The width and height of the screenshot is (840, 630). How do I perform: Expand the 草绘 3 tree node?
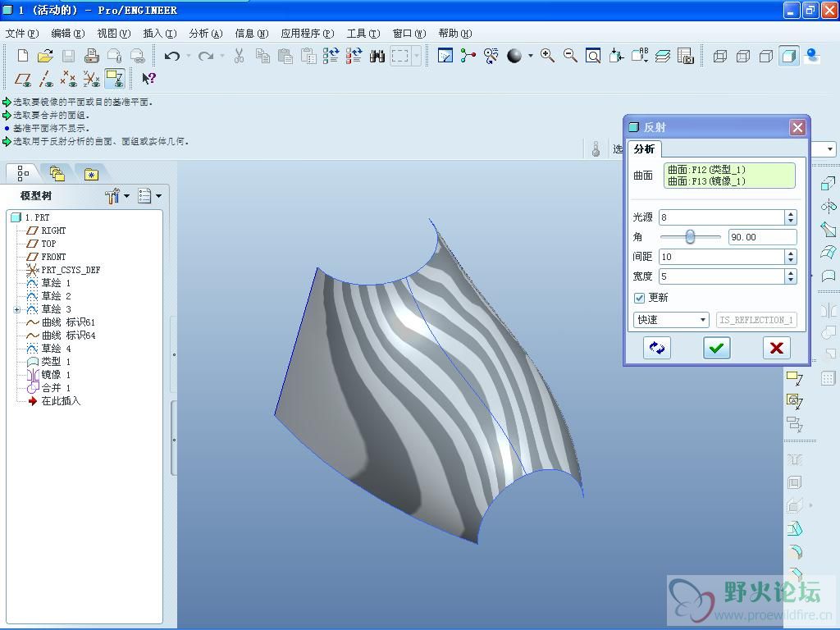pos(17,309)
